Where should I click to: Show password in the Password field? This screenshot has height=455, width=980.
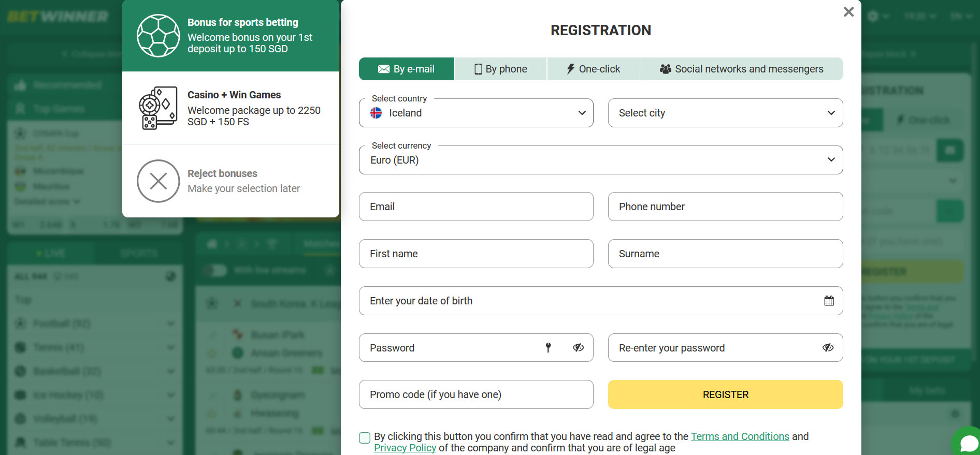(x=578, y=347)
